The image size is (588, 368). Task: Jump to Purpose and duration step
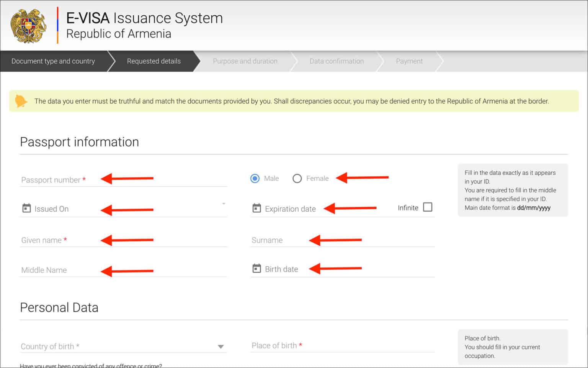click(x=245, y=61)
